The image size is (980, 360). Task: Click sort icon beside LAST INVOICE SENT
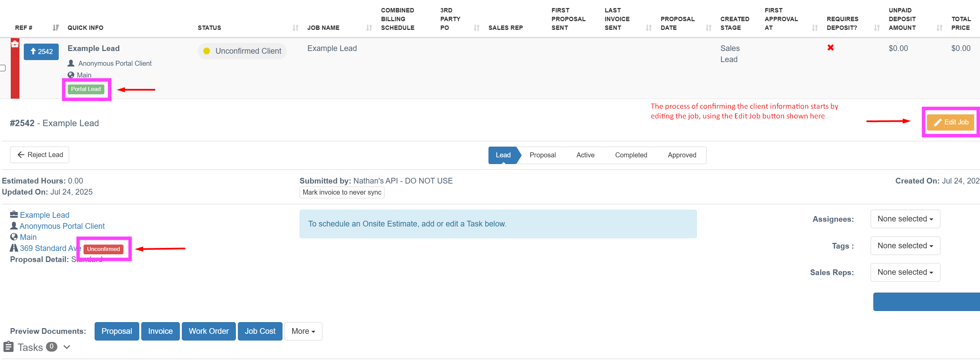click(x=649, y=28)
